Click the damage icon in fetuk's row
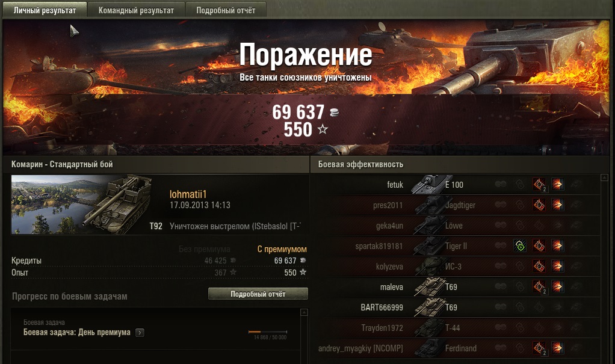 (x=557, y=184)
